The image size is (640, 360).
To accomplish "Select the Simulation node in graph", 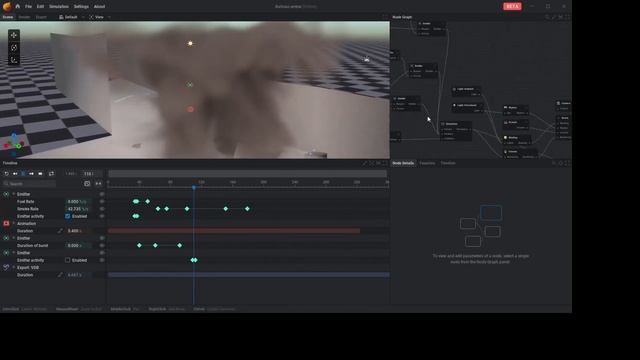I will pos(456,131).
